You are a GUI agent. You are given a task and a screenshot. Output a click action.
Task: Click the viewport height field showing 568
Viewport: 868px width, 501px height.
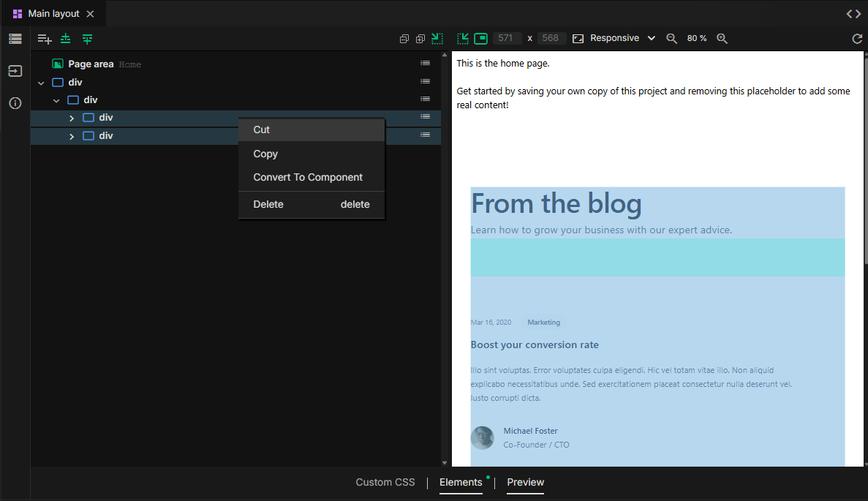click(x=550, y=38)
